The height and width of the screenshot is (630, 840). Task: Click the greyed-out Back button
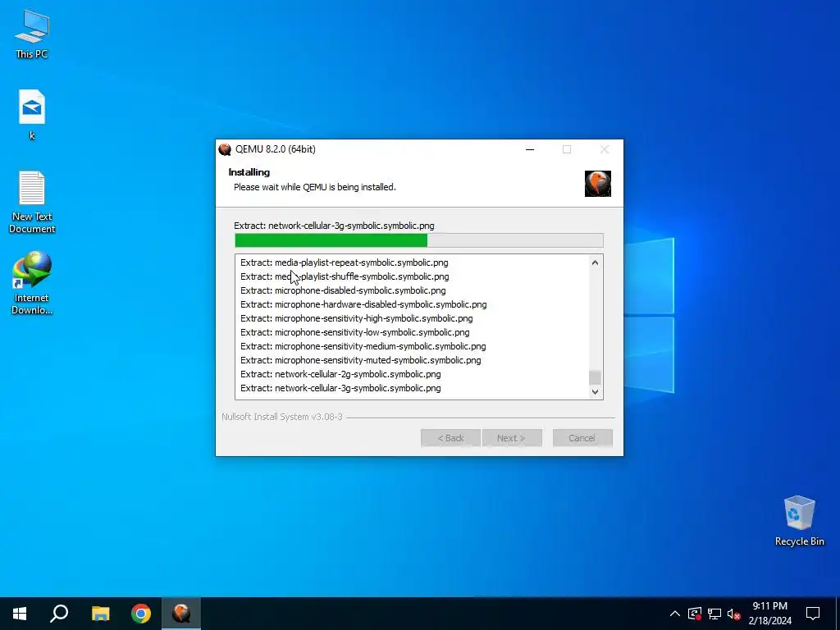pos(450,438)
